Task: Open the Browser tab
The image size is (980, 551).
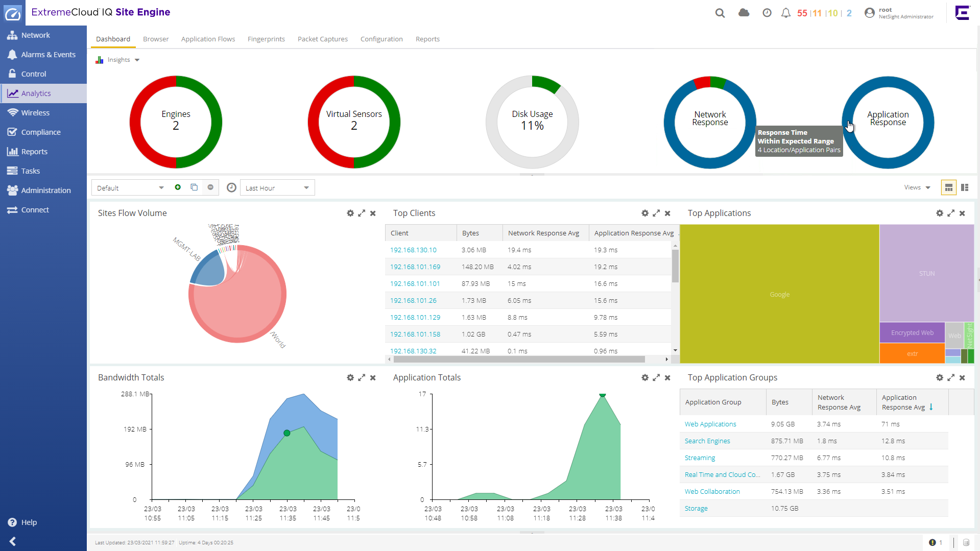Action: pos(156,39)
